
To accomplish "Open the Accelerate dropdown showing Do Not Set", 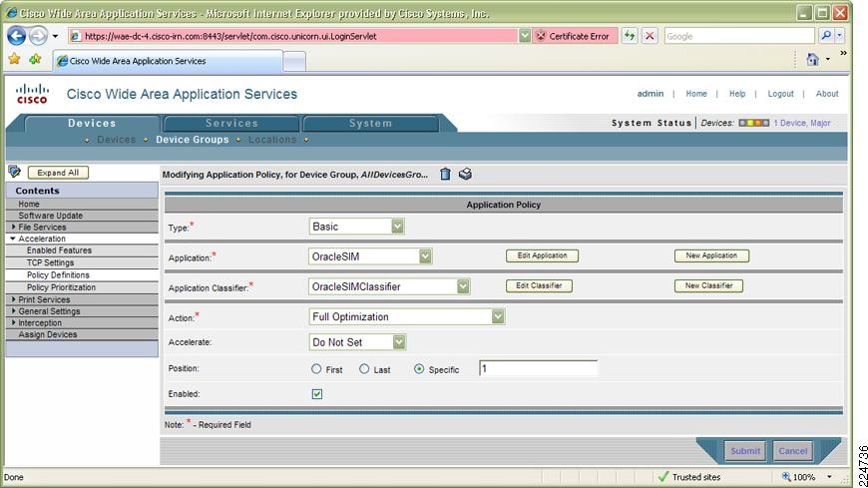I will tap(357, 342).
